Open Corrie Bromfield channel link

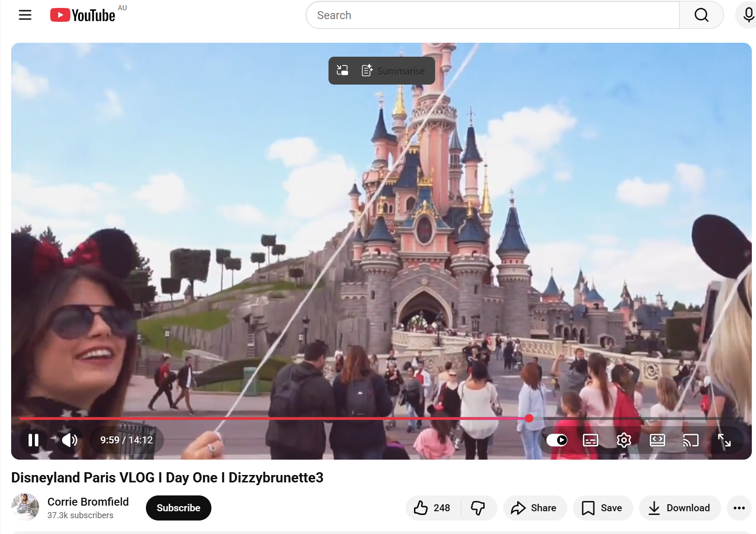pos(88,502)
